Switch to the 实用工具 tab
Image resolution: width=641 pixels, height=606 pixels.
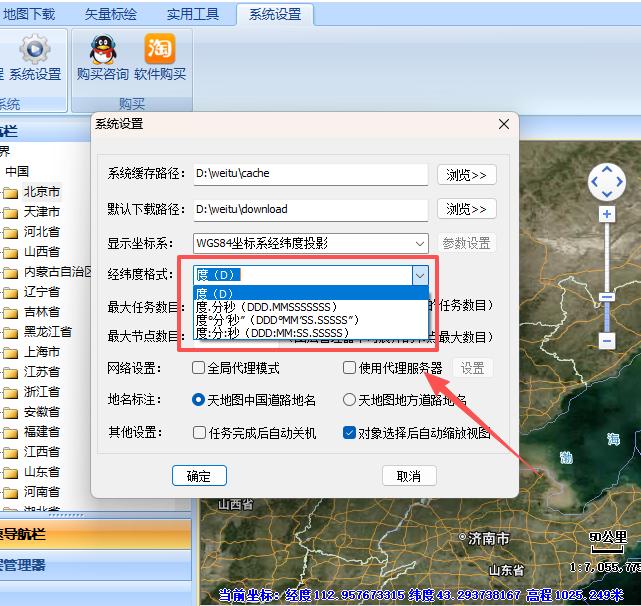[193, 14]
